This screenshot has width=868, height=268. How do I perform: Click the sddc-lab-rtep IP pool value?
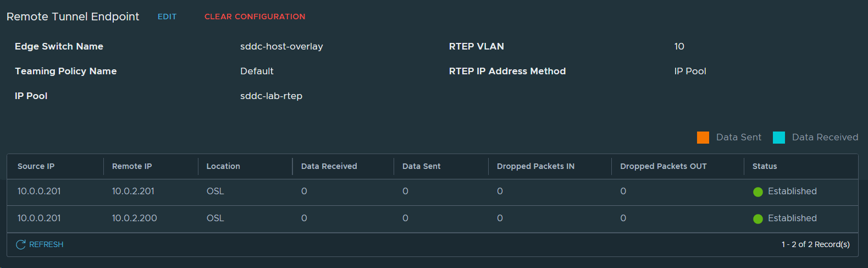coord(271,96)
